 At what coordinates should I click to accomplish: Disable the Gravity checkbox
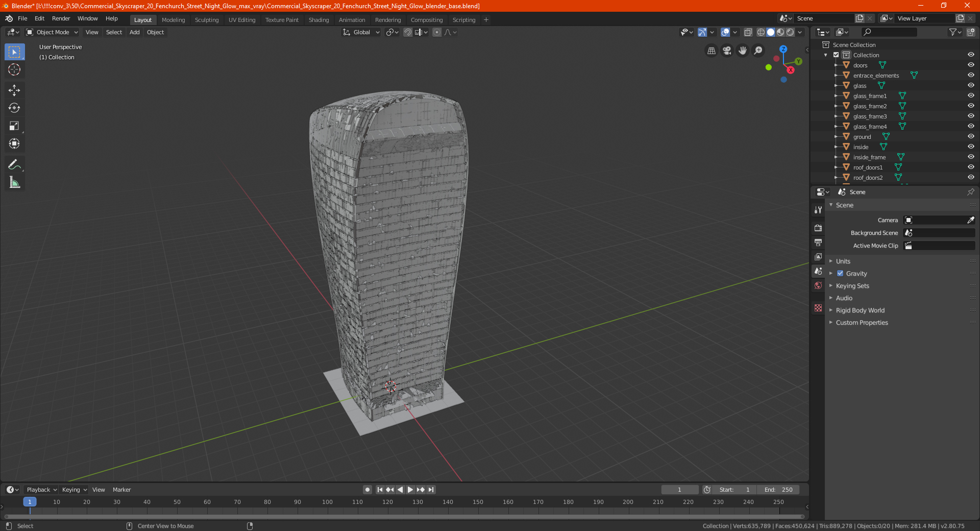pos(840,273)
